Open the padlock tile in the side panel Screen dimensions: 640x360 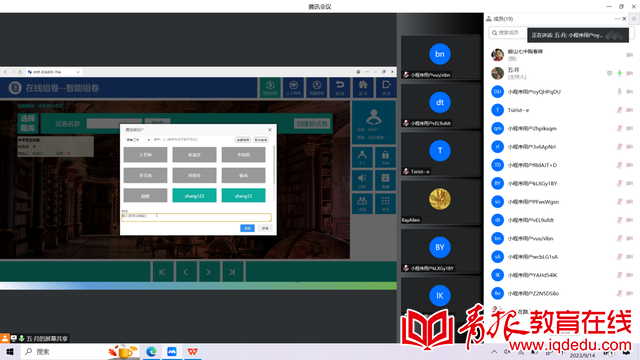(x=385, y=157)
